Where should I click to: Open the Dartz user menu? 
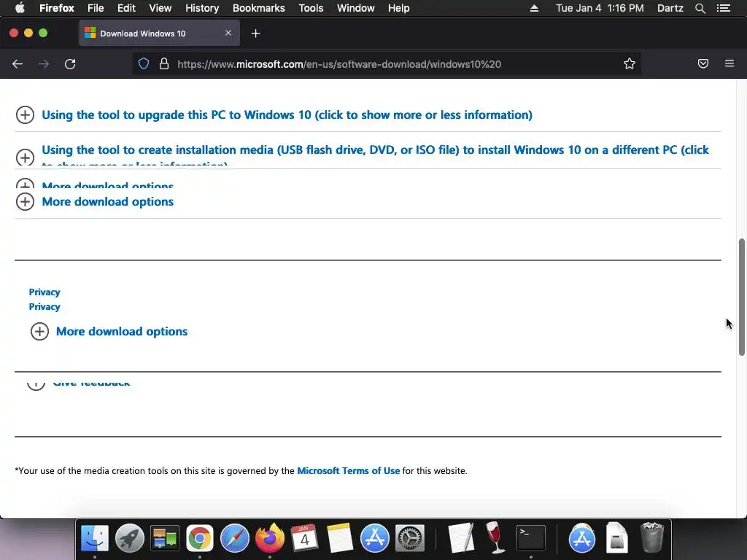[670, 8]
